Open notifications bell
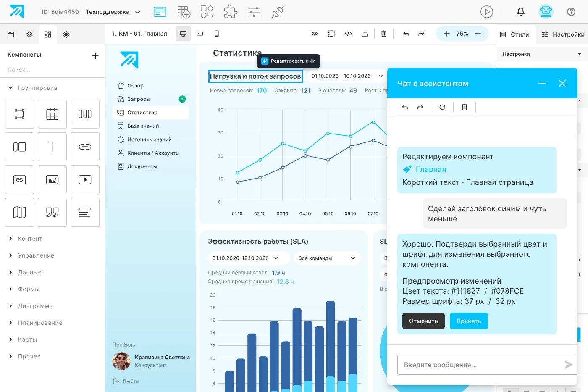This screenshot has width=588, height=392. (520, 12)
